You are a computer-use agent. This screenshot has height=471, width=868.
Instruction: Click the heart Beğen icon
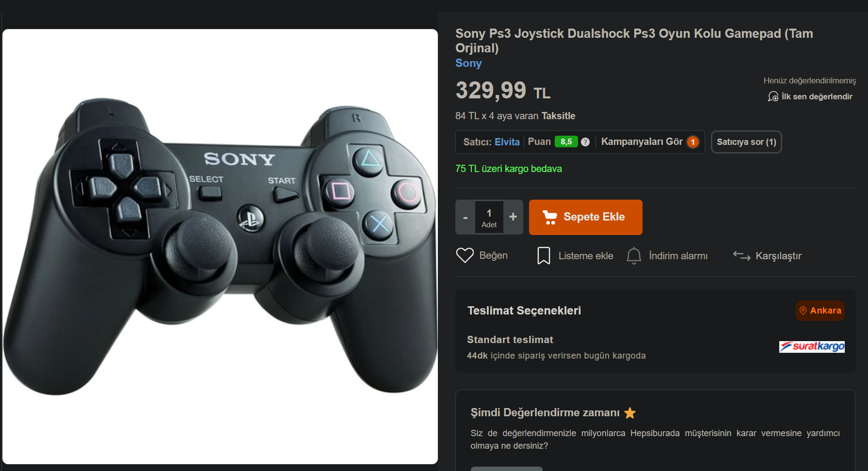click(465, 255)
